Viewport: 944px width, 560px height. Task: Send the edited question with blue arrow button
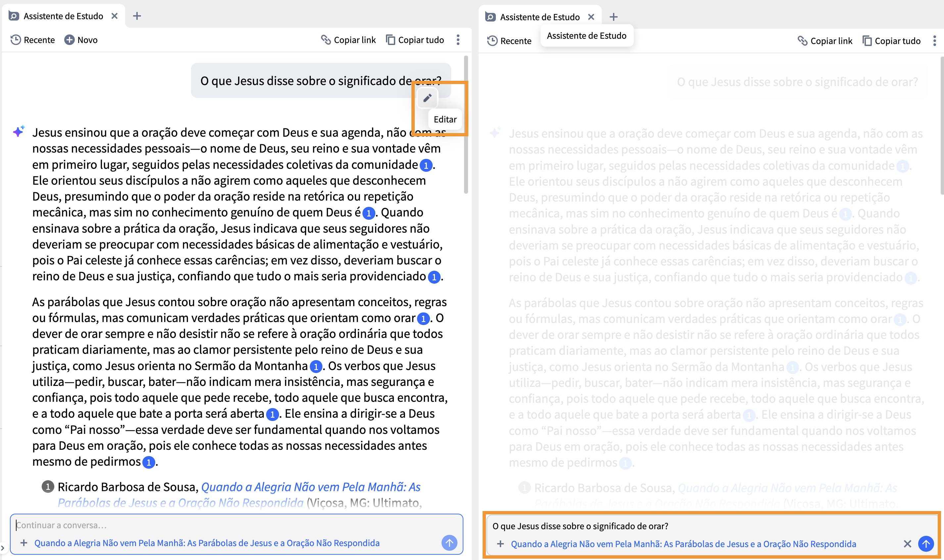pyautogui.click(x=926, y=544)
